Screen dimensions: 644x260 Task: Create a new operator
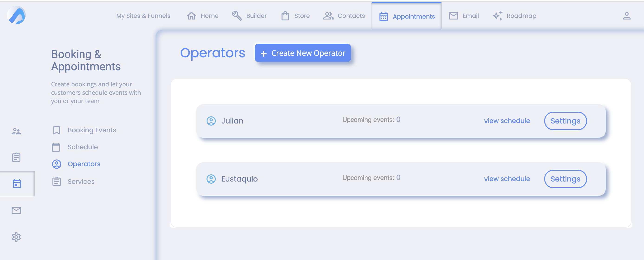pos(302,53)
